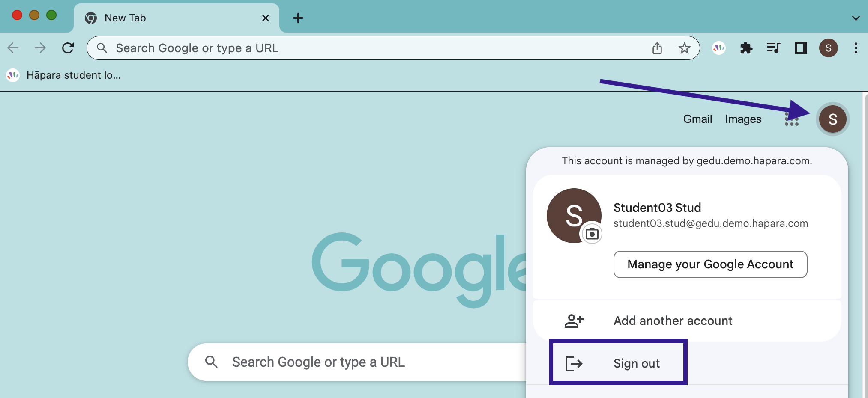Open Chrome's side panel icon
This screenshot has width=868, height=398.
pyautogui.click(x=801, y=48)
